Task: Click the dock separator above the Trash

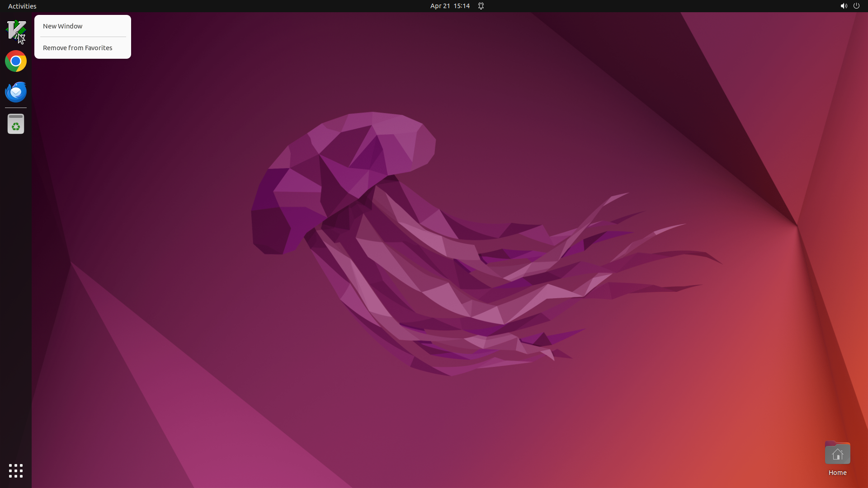Action: click(x=16, y=108)
